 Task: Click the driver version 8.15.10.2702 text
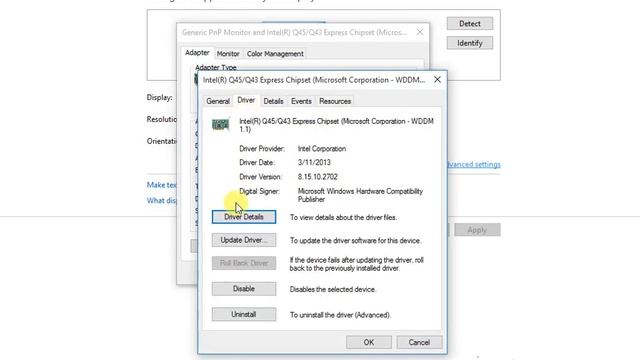[x=318, y=177]
